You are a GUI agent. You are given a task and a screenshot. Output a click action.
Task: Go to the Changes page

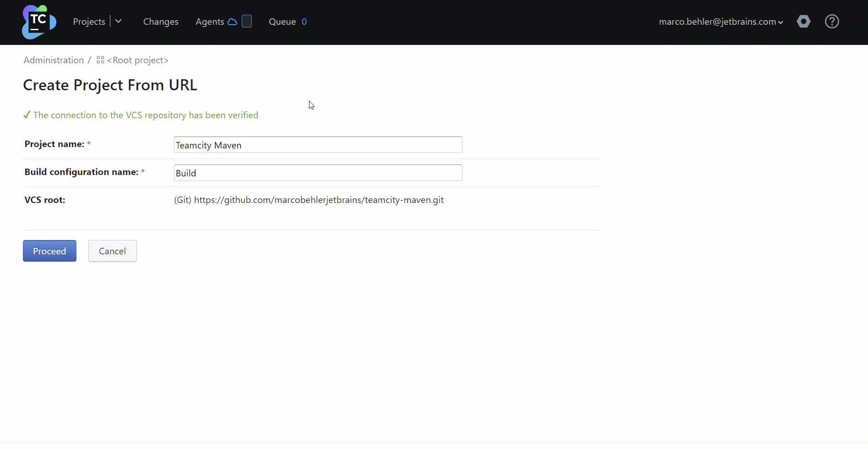pos(161,22)
